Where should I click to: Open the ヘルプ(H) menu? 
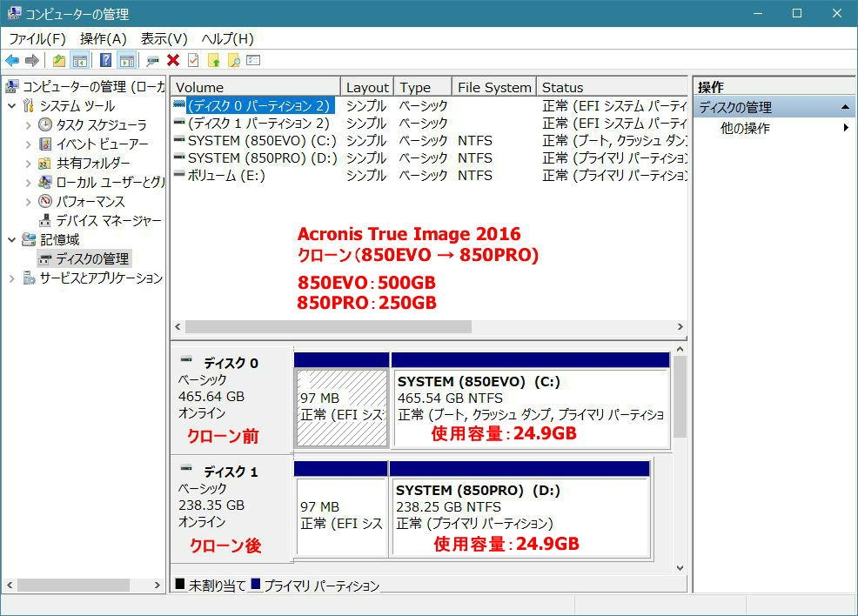click(x=228, y=39)
